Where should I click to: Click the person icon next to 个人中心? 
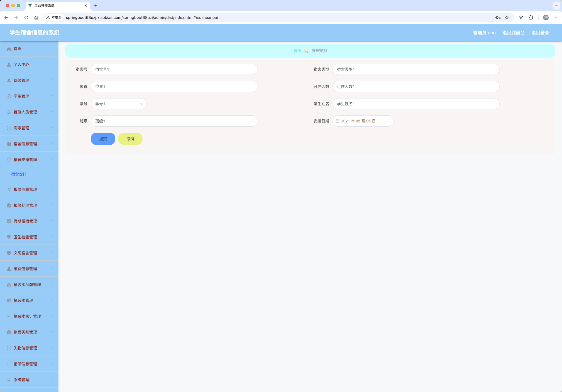pos(9,65)
